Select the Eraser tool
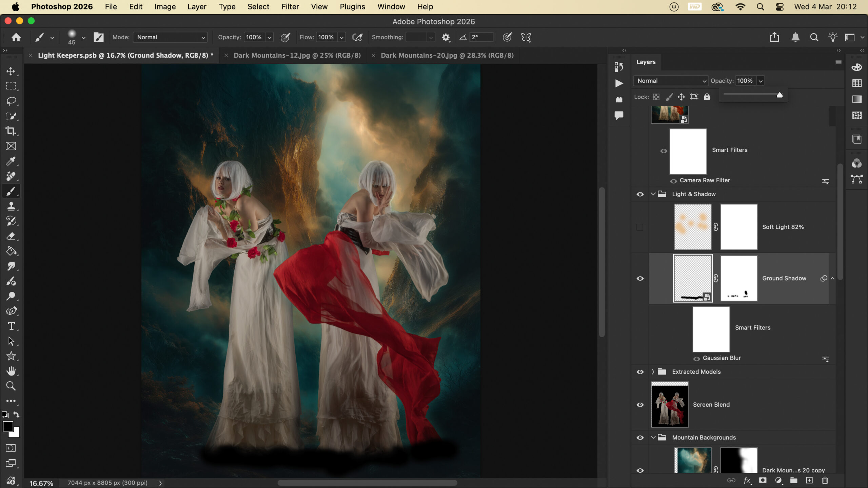This screenshot has height=488, width=868. click(11, 236)
